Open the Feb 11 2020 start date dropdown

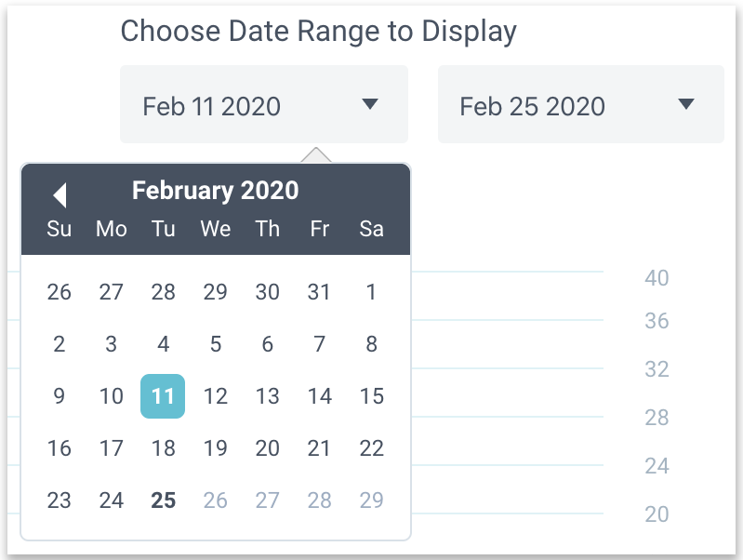263,105
